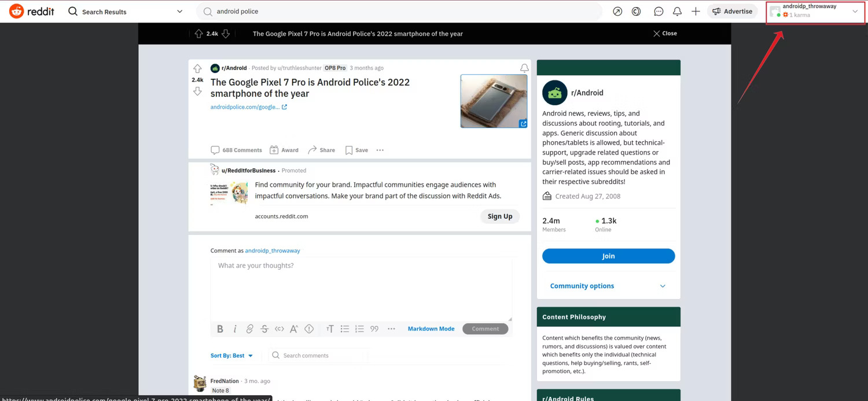
Task: Open the r/Android link in the post header
Action: pyautogui.click(x=234, y=68)
